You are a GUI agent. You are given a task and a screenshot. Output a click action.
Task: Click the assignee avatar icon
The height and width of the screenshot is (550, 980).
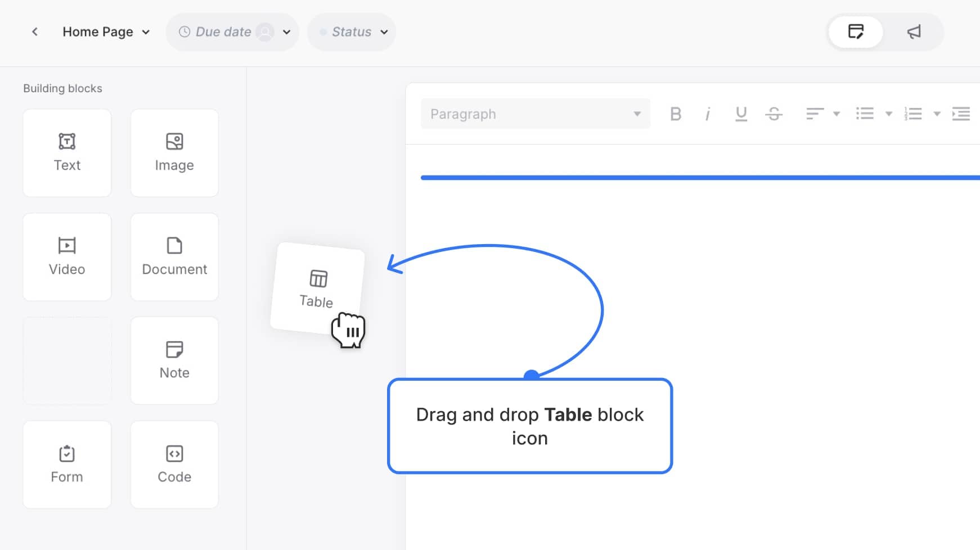[x=265, y=32]
